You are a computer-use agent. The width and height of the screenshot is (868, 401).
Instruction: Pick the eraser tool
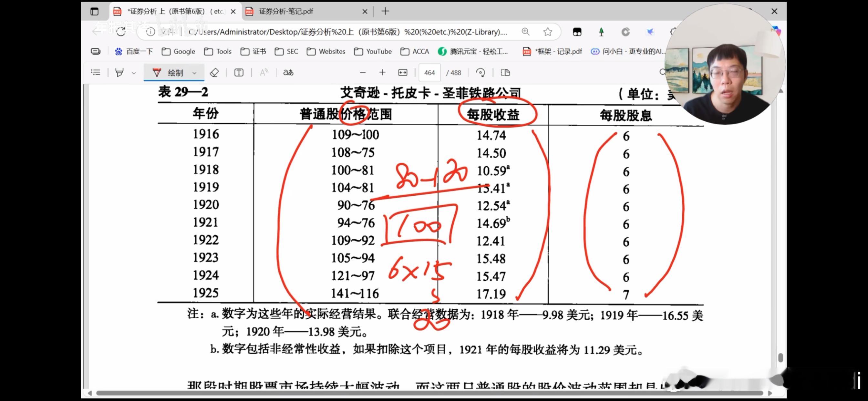click(x=214, y=72)
